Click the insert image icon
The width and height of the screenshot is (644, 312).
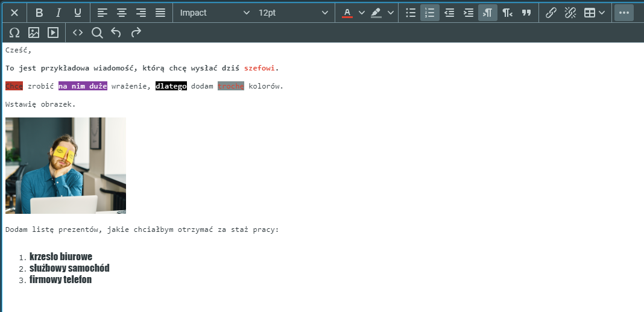point(34,33)
